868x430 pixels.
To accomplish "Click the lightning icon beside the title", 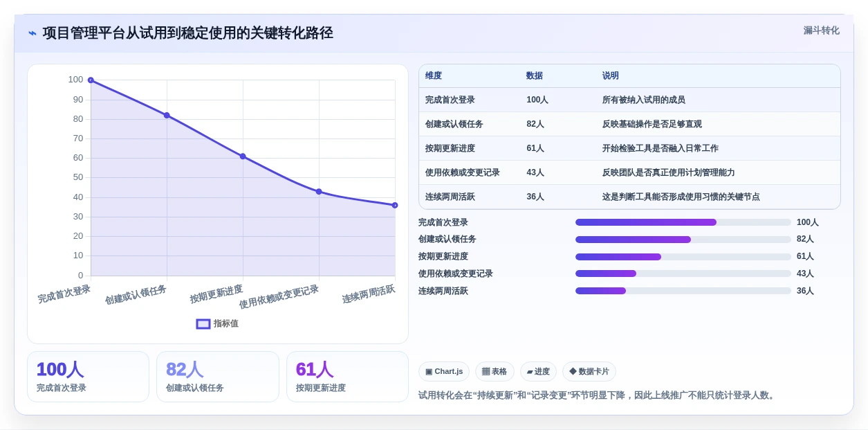I will [x=33, y=33].
